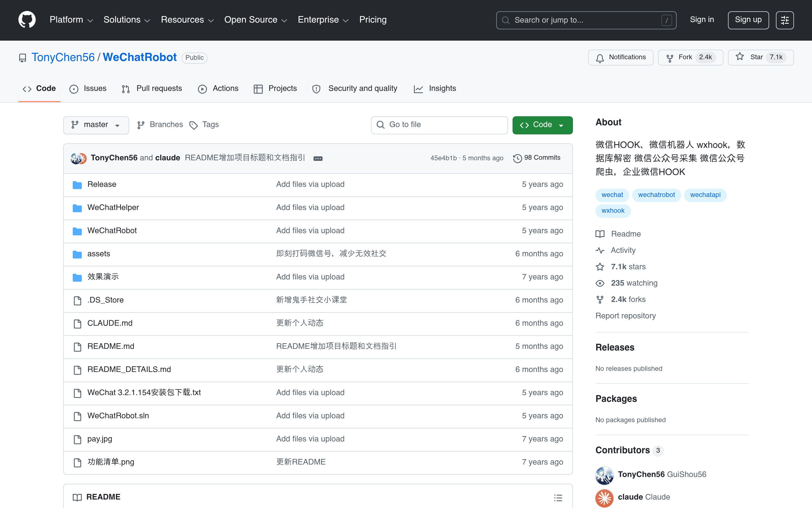Click the notifications bell icon
This screenshot has width=812, height=508.
[x=600, y=58]
